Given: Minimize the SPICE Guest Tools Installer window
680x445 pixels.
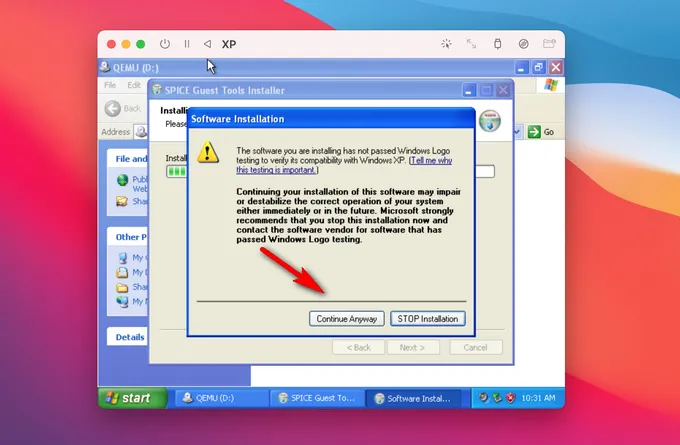Looking at the screenshot, I should [x=468, y=91].
